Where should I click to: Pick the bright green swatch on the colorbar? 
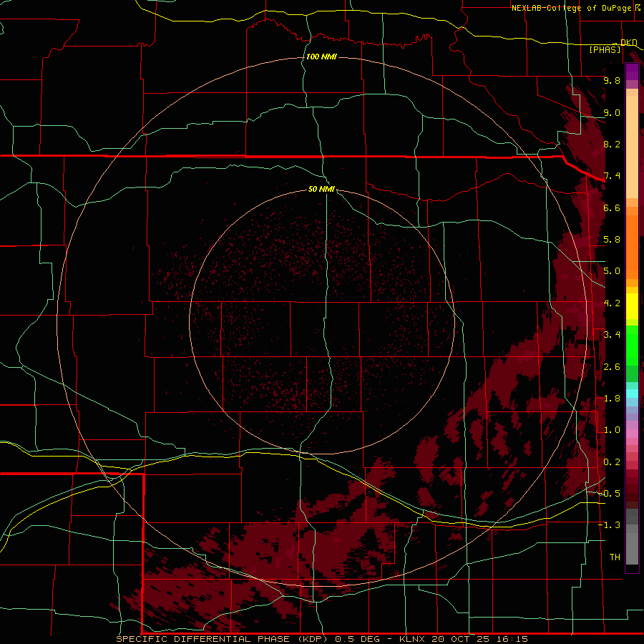[x=632, y=345]
